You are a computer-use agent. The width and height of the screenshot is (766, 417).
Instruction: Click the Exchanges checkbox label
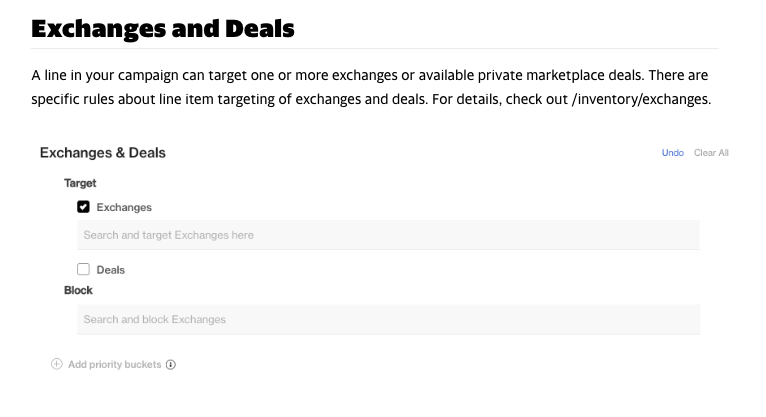click(x=124, y=208)
